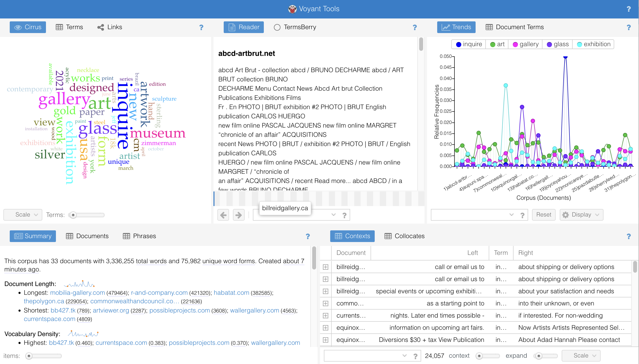Expand first billreidg context row

tap(325, 267)
